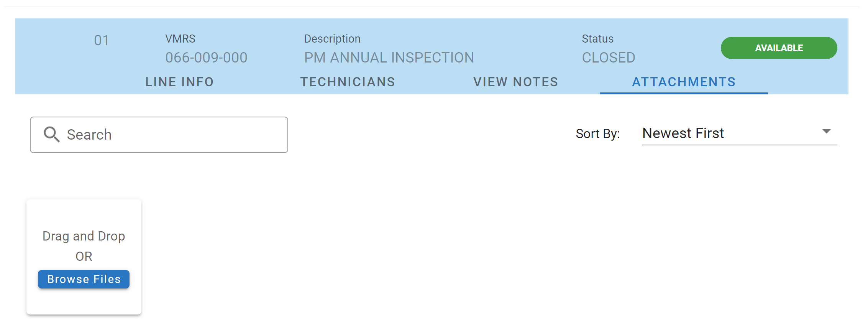This screenshot has height=336, width=868.
Task: Select line number 01
Action: pos(102,40)
